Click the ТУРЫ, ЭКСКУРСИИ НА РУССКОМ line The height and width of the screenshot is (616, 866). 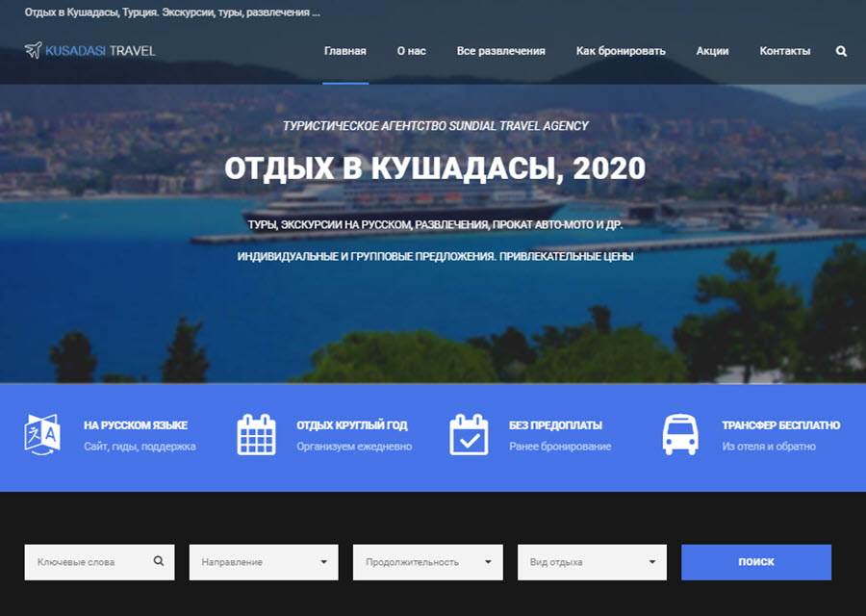[435, 225]
